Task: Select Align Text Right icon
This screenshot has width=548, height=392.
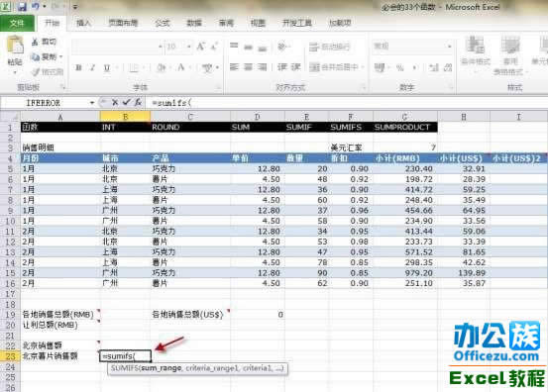Action: point(263,66)
